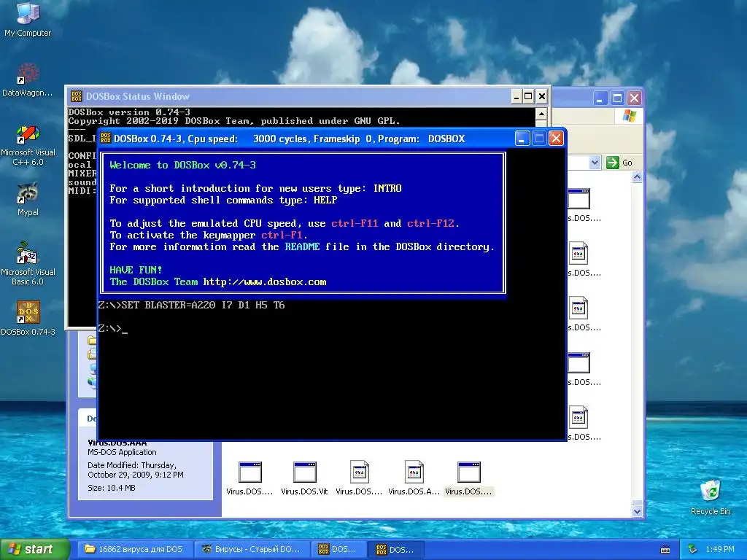
Task: Launch Microsoft Visual Basic 6.0 shortcut
Action: coord(28,263)
